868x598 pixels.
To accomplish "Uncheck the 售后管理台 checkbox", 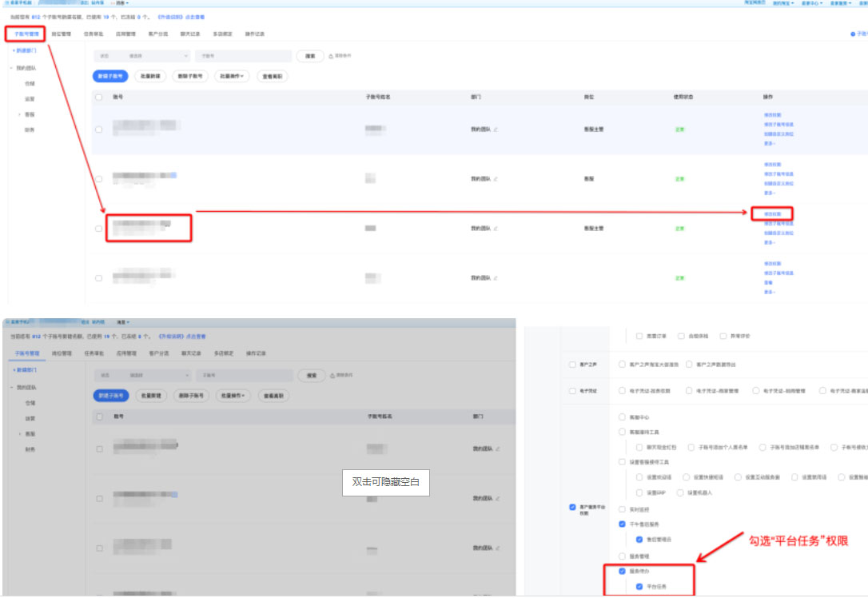I will [639, 540].
